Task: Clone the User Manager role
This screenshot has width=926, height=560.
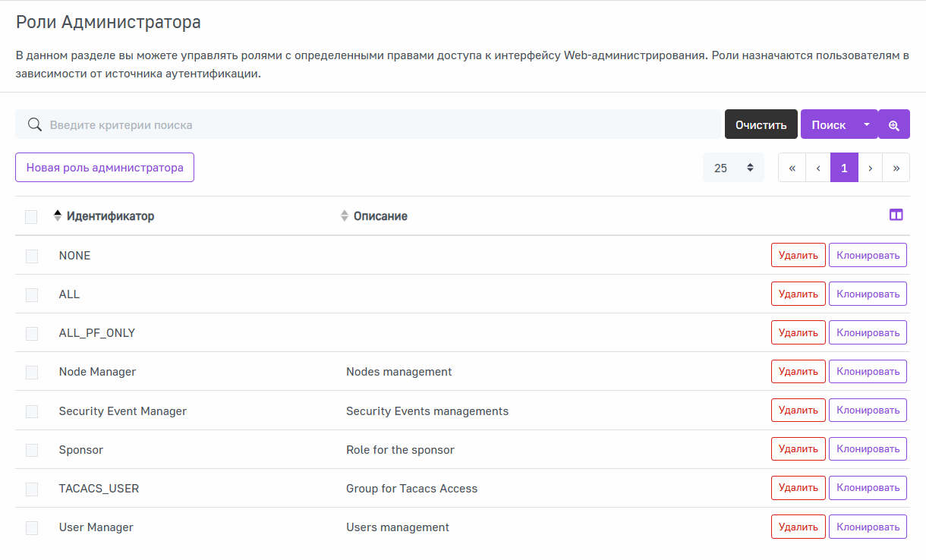Action: (868, 527)
